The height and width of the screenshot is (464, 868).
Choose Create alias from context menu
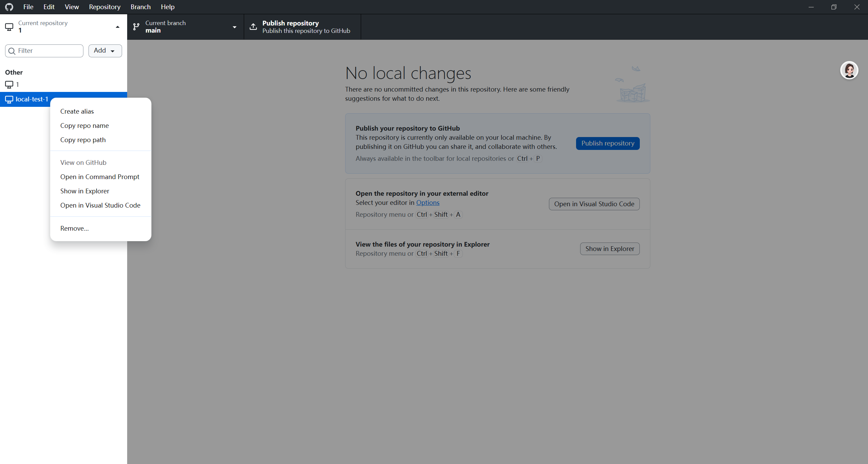coord(77,111)
